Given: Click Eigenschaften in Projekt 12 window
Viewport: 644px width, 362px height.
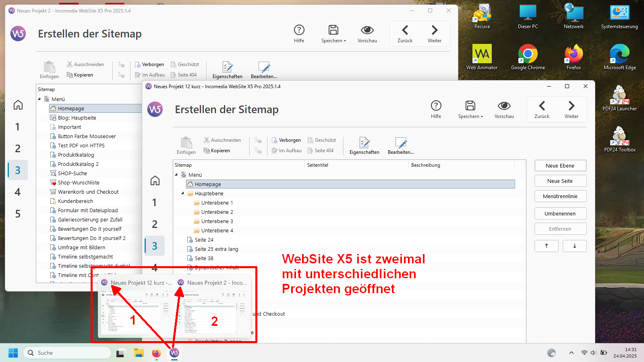Looking at the screenshot, I should (364, 146).
